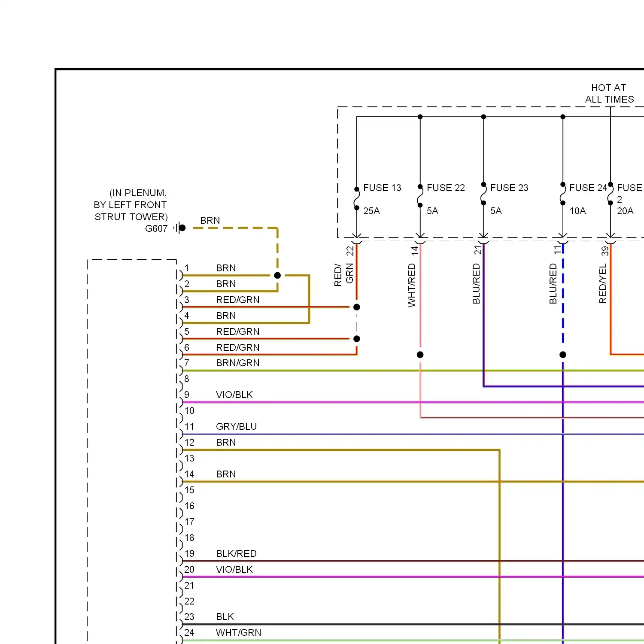Click connector pin number 22 in the list
This screenshot has width=644, height=644.
189,601
